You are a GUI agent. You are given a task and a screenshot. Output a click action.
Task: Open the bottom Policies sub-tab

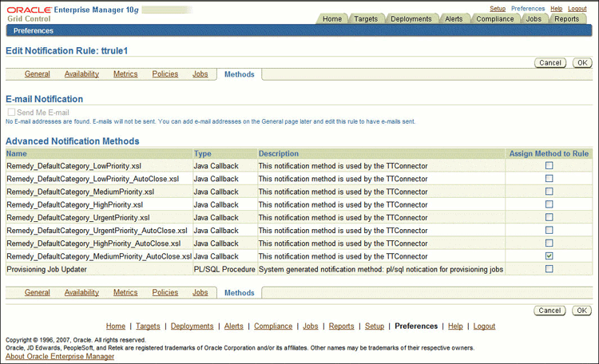tap(165, 293)
